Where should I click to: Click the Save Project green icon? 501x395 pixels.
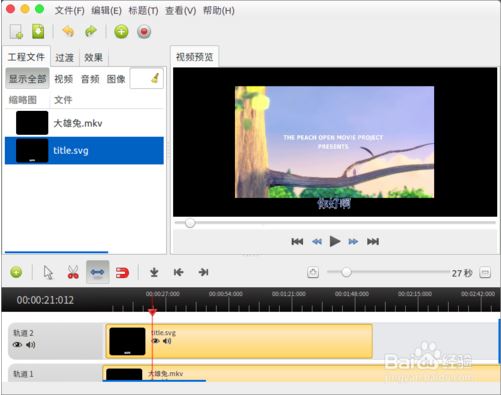tap(38, 32)
